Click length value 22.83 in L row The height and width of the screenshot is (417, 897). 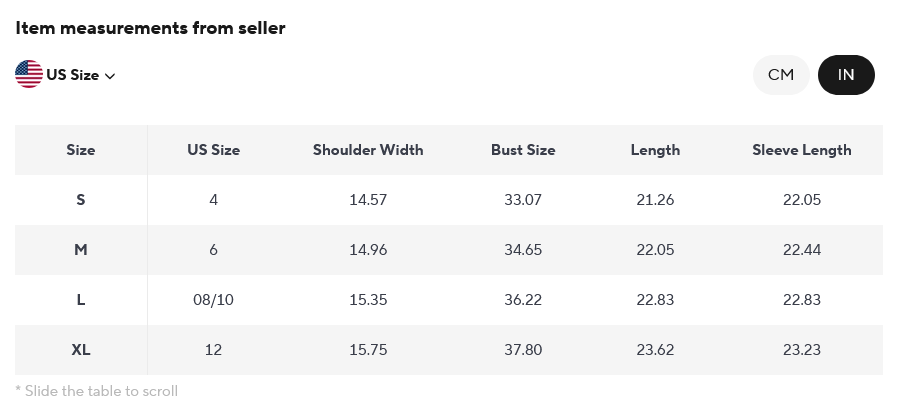(x=655, y=300)
